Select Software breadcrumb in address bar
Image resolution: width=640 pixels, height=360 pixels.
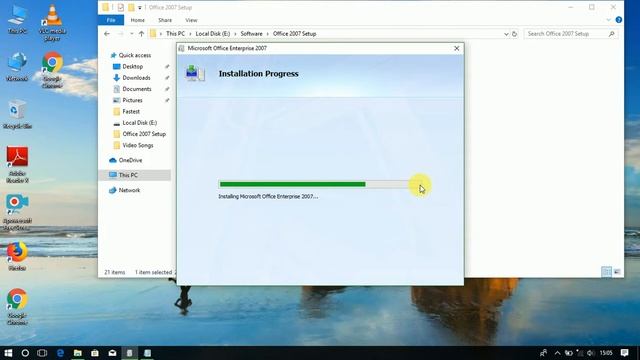[251, 34]
